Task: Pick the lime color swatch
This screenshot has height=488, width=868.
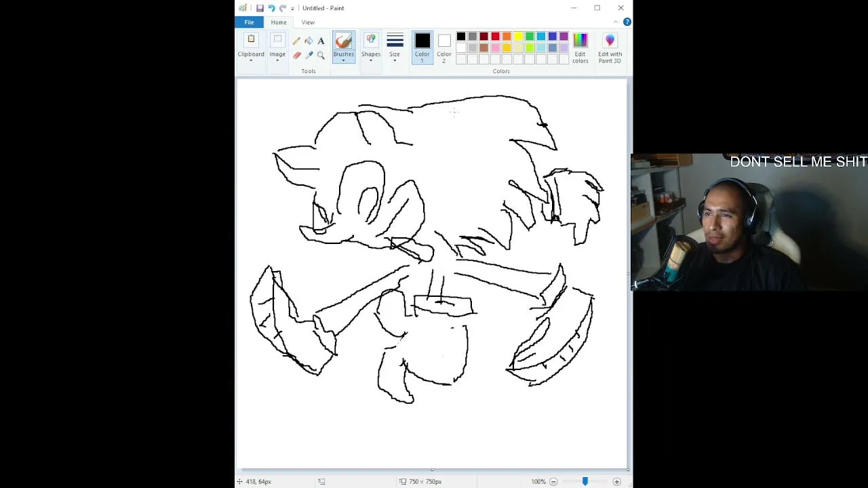Action: 530,48
